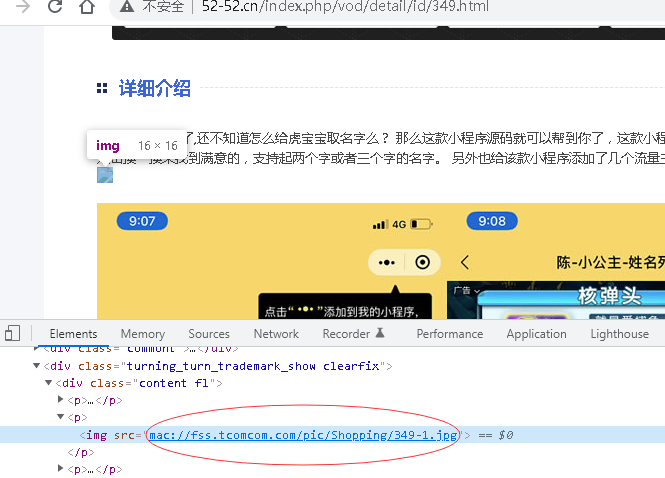Toggle device toolbar icon in DevTools
This screenshot has width=665, height=478.
tap(12, 333)
